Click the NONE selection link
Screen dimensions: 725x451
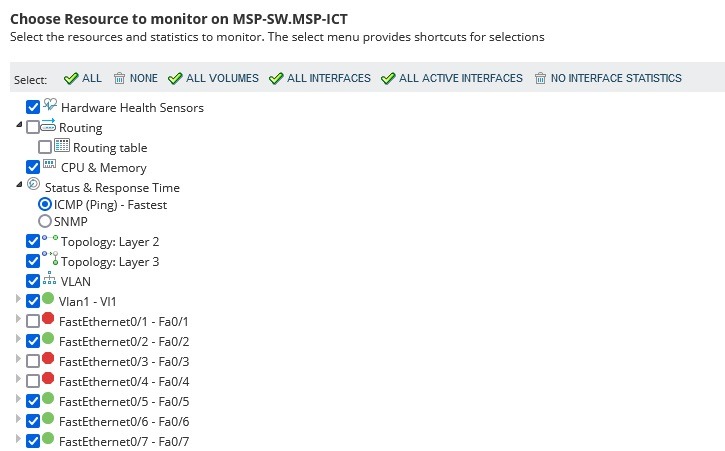(135, 78)
